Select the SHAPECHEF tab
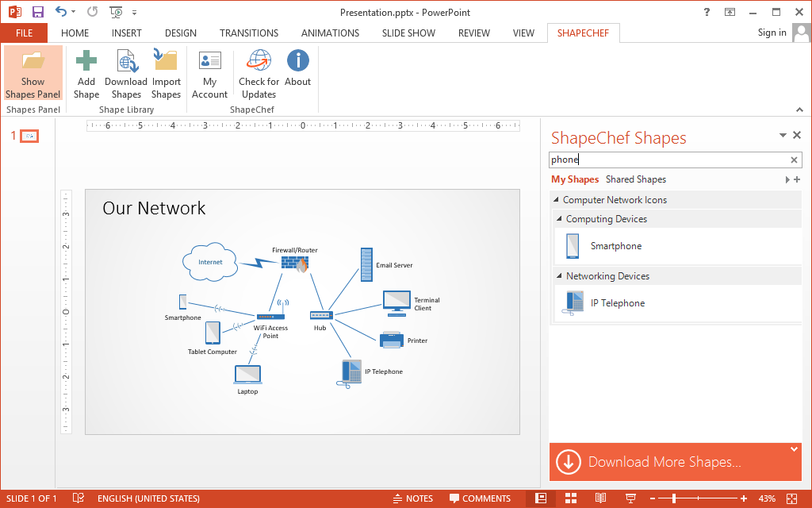Viewport: 812px width, 508px height. 583,33
